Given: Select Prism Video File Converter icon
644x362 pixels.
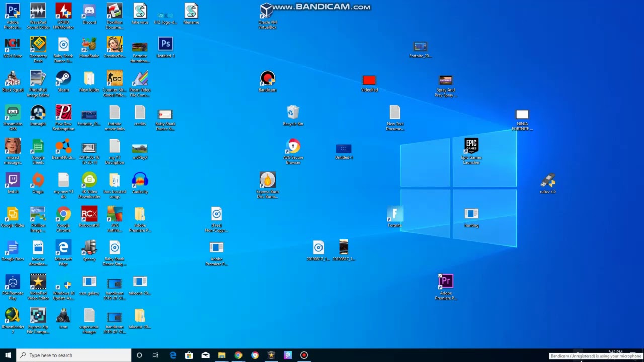Looking at the screenshot, I should (140, 83).
